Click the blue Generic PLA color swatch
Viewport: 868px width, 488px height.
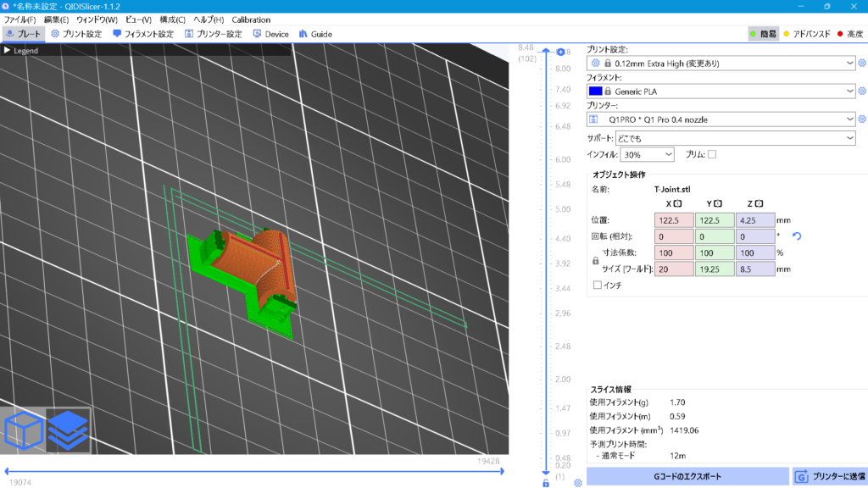click(598, 91)
